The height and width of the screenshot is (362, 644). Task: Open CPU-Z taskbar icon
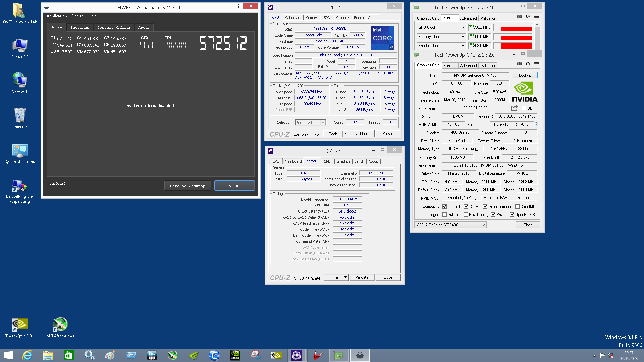tap(297, 355)
